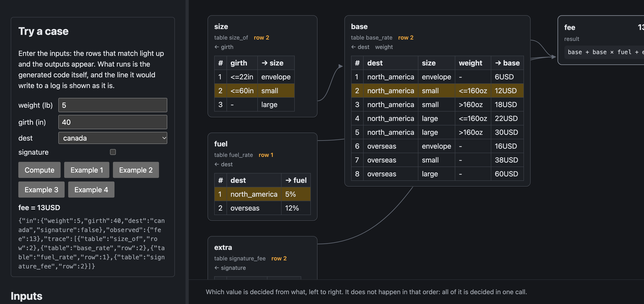Click the 12% fuel value cell
Viewport: 644px width, 304px height.
click(x=296, y=208)
